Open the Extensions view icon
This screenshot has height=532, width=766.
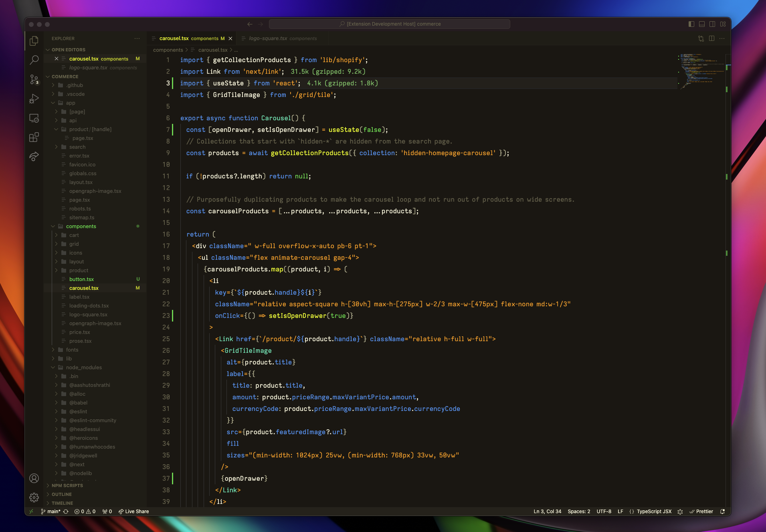(x=34, y=137)
